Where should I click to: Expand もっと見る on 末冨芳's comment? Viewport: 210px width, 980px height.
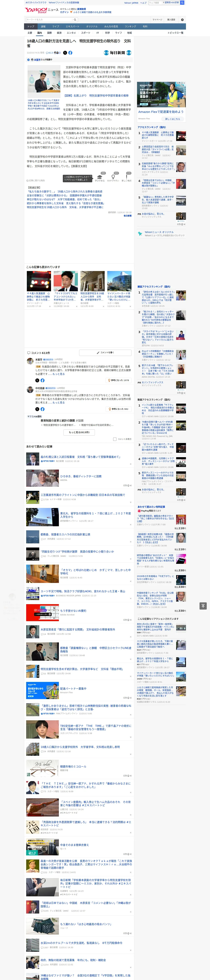click(59, 374)
